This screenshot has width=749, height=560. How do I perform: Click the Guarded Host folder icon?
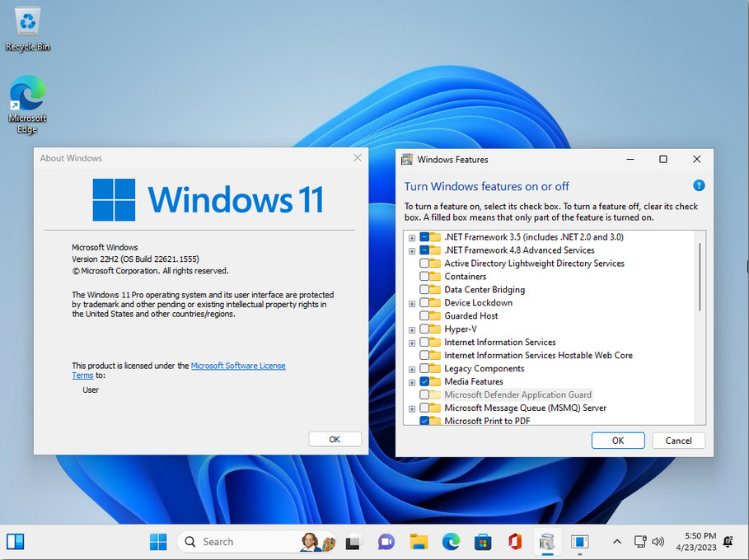[x=435, y=315]
